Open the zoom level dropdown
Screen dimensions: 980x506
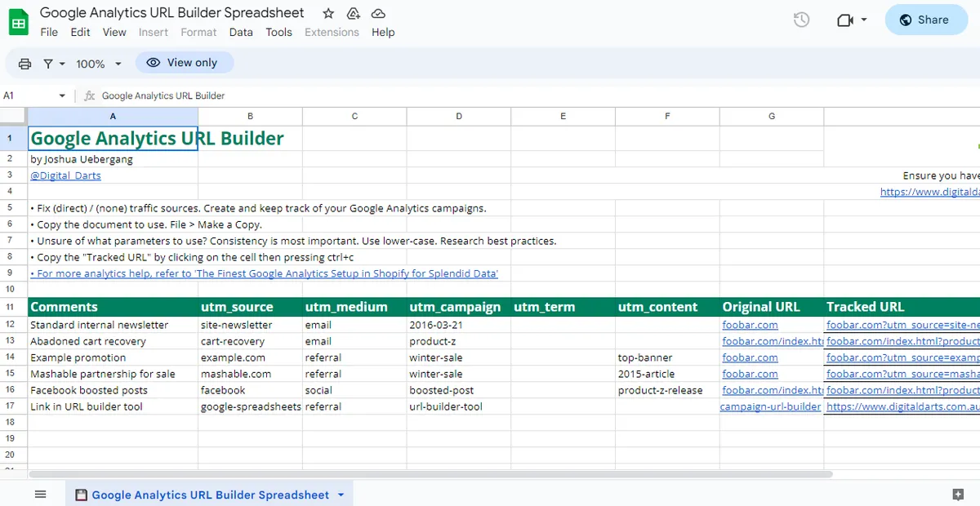tap(97, 63)
